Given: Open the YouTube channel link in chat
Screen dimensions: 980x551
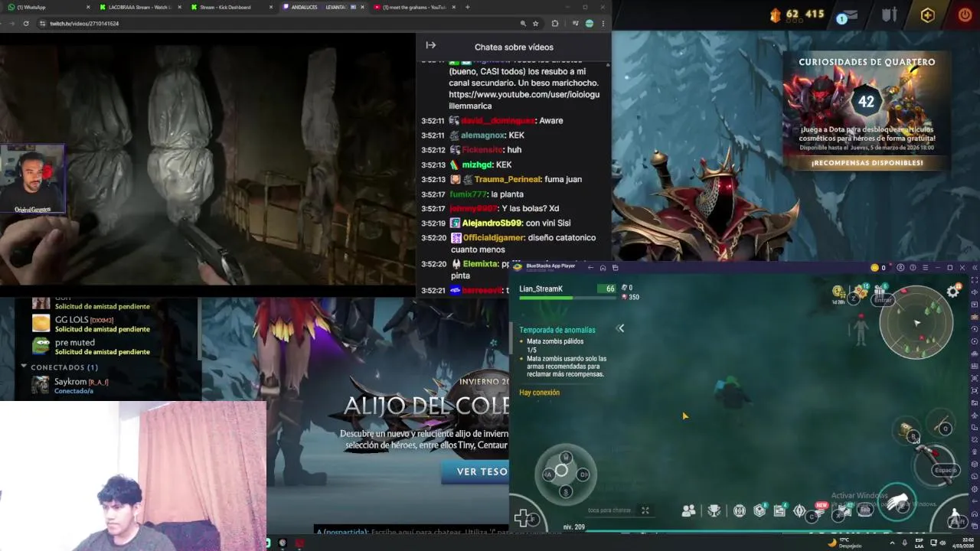Looking at the screenshot, I should pyautogui.click(x=524, y=100).
